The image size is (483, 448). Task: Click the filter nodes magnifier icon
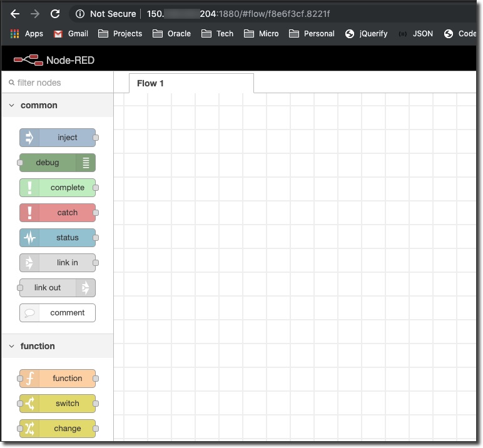(x=12, y=83)
